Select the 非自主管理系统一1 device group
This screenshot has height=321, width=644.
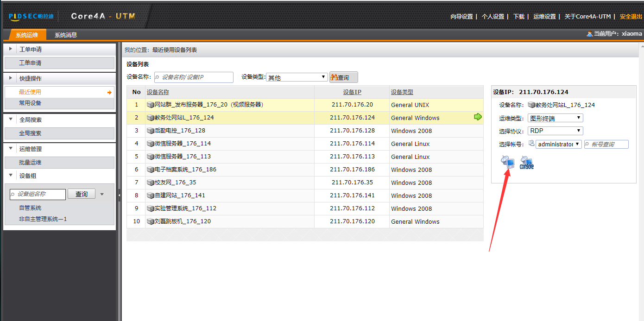[43, 219]
